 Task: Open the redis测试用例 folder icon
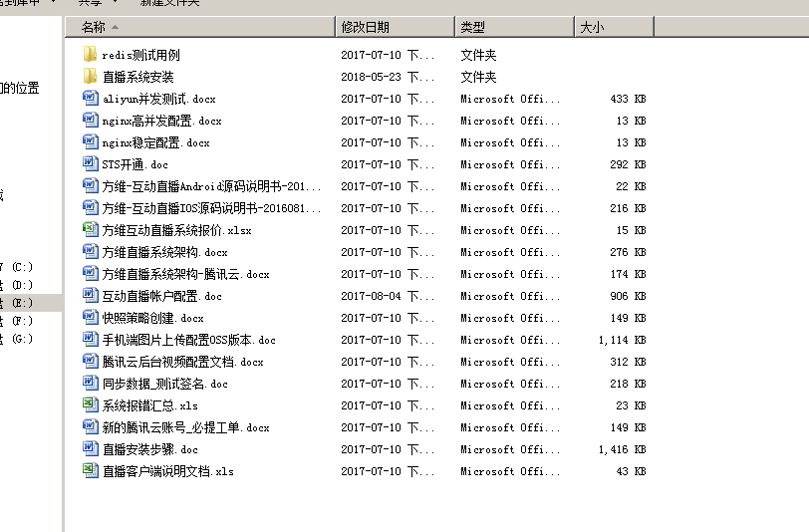click(x=90, y=54)
